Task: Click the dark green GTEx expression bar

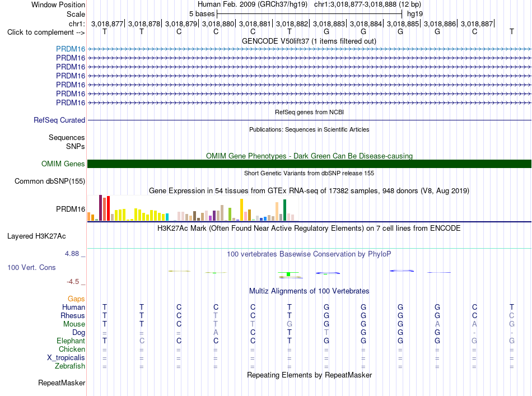Action: (284, 210)
